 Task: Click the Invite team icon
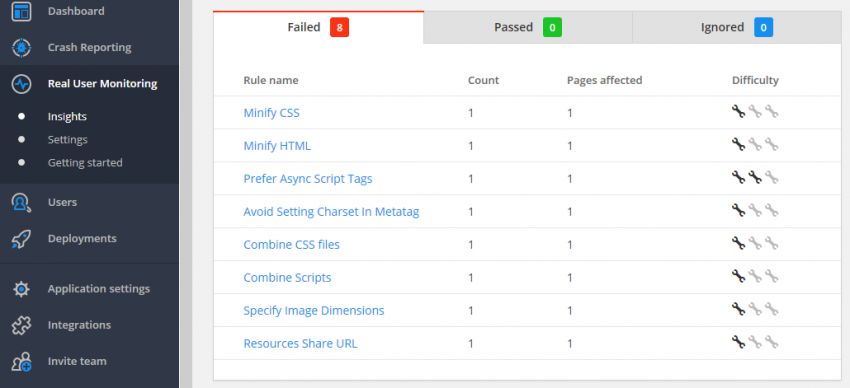point(21,361)
